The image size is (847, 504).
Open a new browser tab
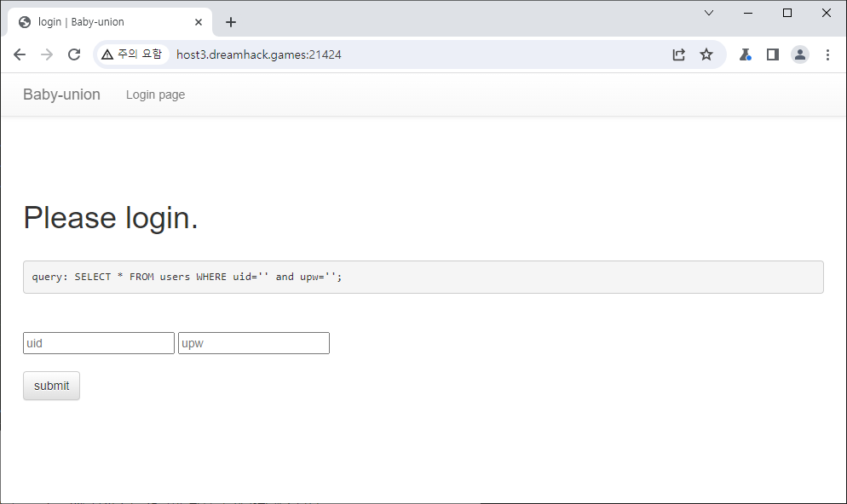pyautogui.click(x=230, y=22)
